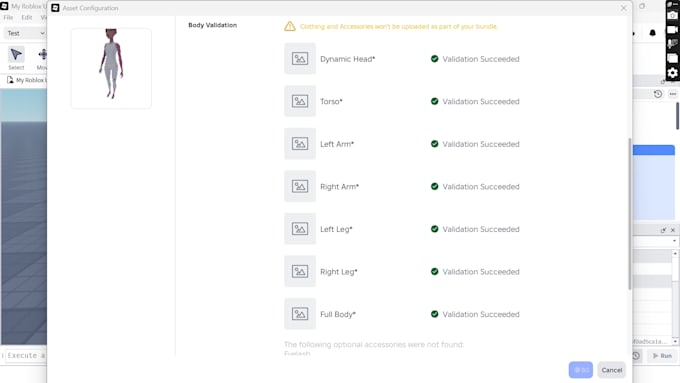Click the Torso image placeholder icon
The height and width of the screenshot is (383, 680).
pyautogui.click(x=300, y=101)
